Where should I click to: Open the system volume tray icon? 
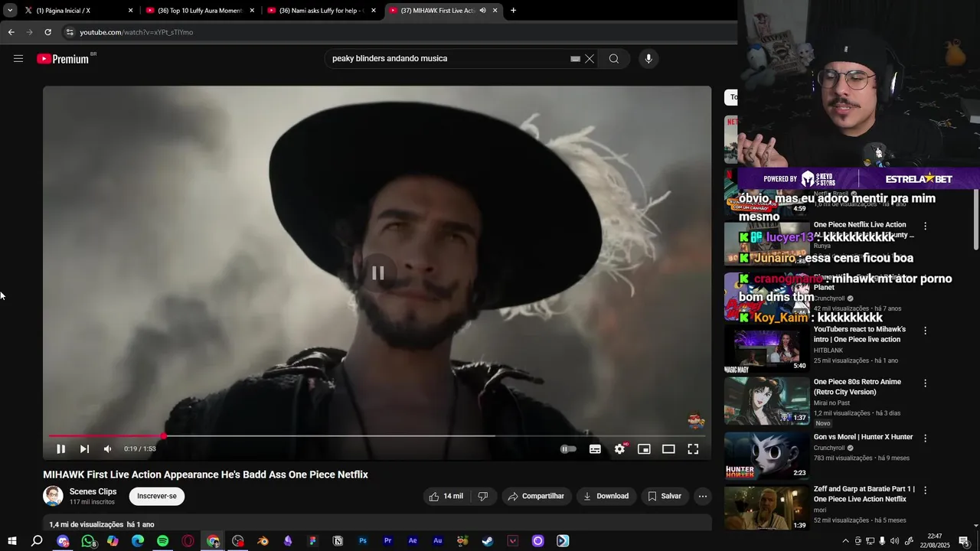coord(894,541)
